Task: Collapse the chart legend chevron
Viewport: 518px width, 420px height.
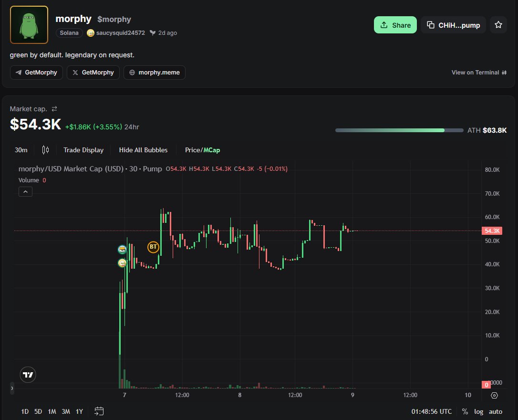Action: tap(25, 192)
